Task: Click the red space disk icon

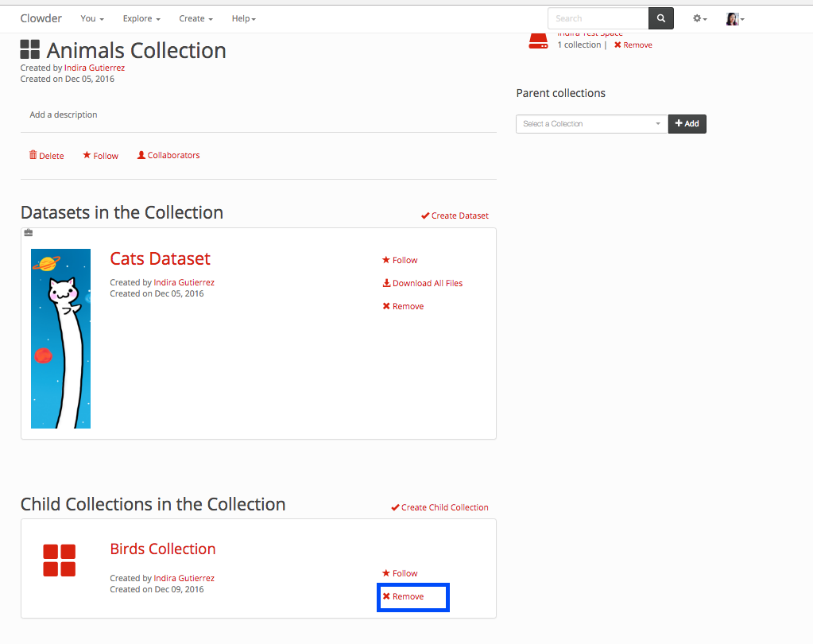Action: tap(538, 41)
